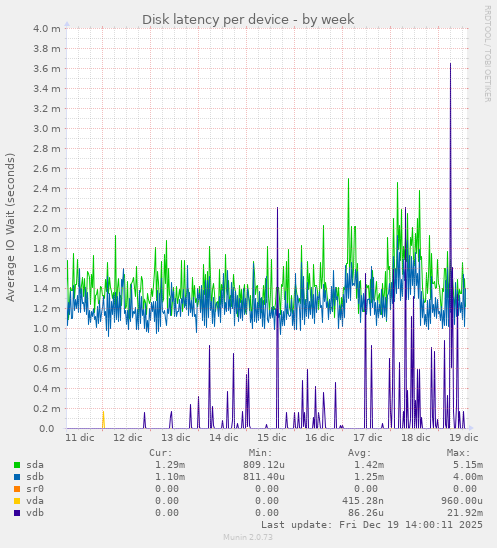Screen dimensions: 497x548
Task: Click the '1.2 m' y-axis label
Action: point(47,309)
